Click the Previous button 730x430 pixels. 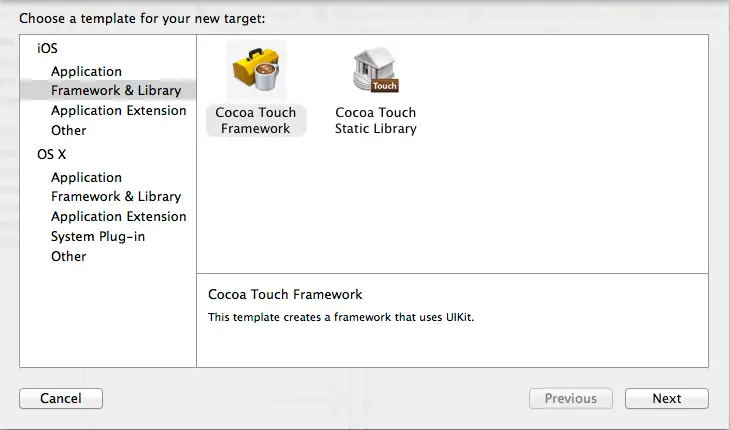pyautogui.click(x=570, y=398)
